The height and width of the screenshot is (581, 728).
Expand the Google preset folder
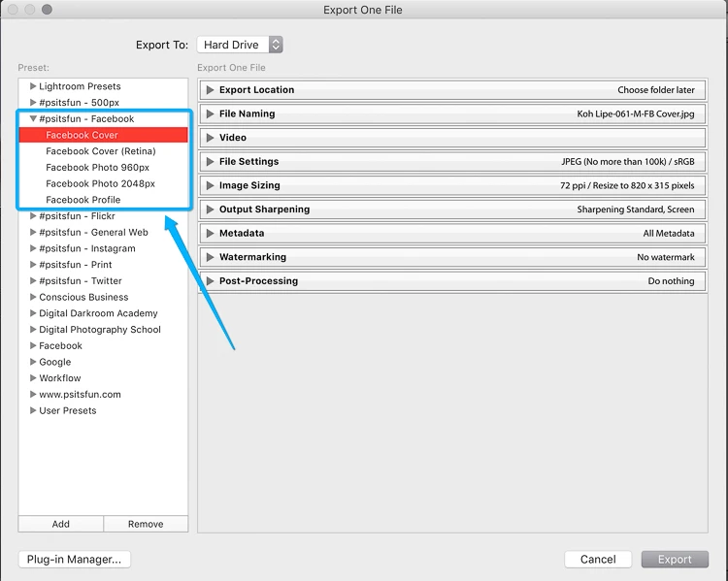point(32,362)
